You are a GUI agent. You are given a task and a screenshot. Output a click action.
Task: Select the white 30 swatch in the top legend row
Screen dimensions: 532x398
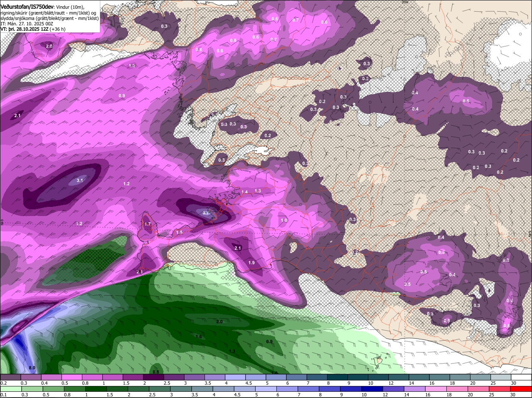pyautogui.click(x=522, y=377)
